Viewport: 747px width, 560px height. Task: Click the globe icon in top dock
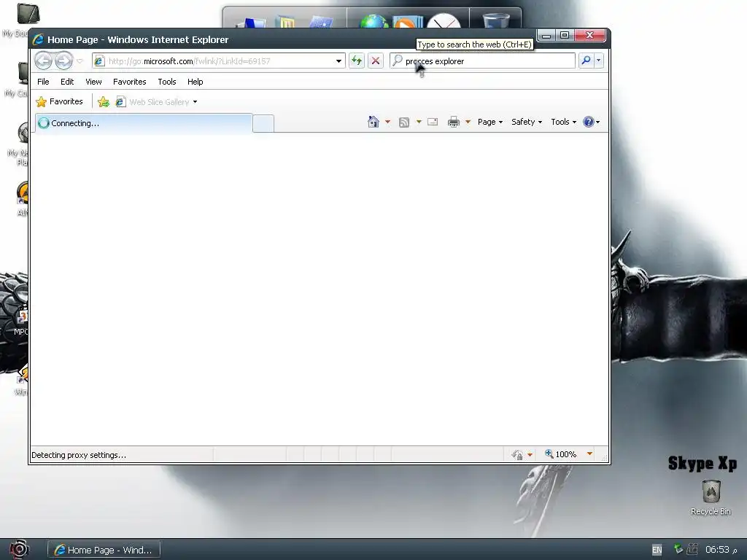tap(374, 21)
